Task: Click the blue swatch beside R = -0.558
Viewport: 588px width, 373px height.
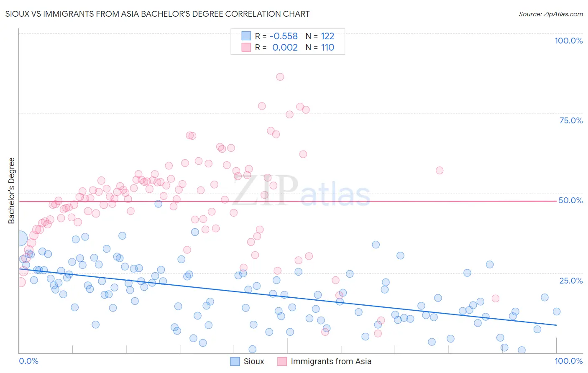Action: click(246, 36)
